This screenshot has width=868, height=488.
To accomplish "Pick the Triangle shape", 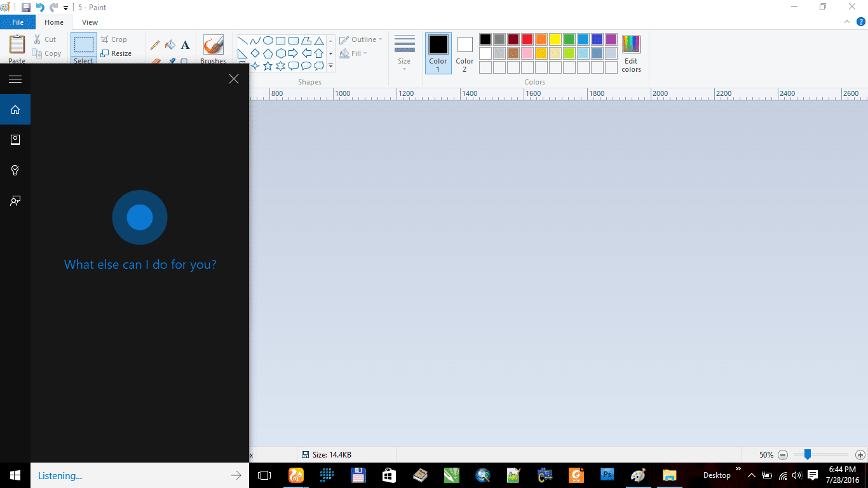I will pyautogui.click(x=319, y=41).
